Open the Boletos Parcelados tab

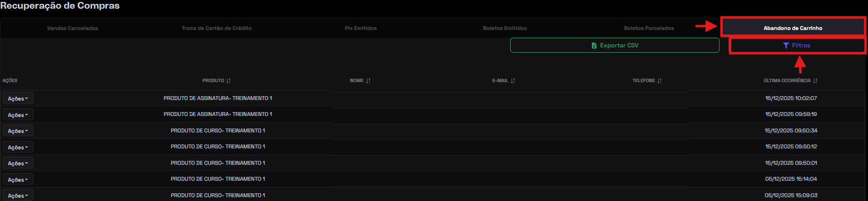(649, 28)
